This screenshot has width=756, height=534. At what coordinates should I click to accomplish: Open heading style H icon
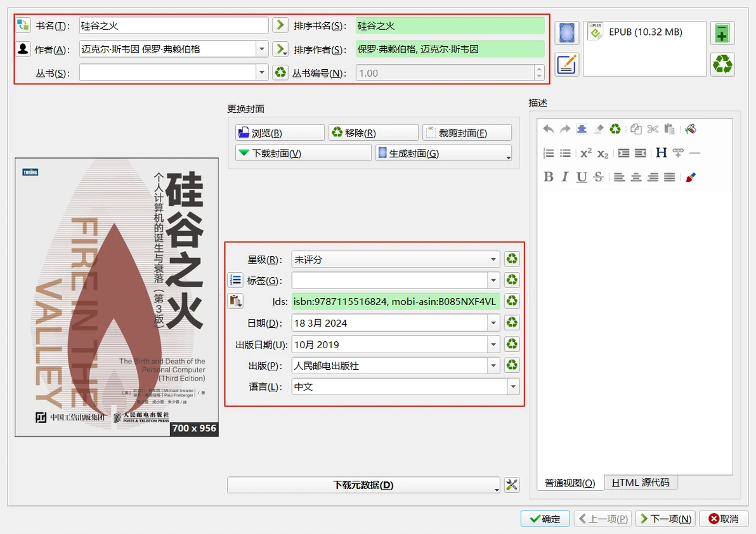pos(661,153)
